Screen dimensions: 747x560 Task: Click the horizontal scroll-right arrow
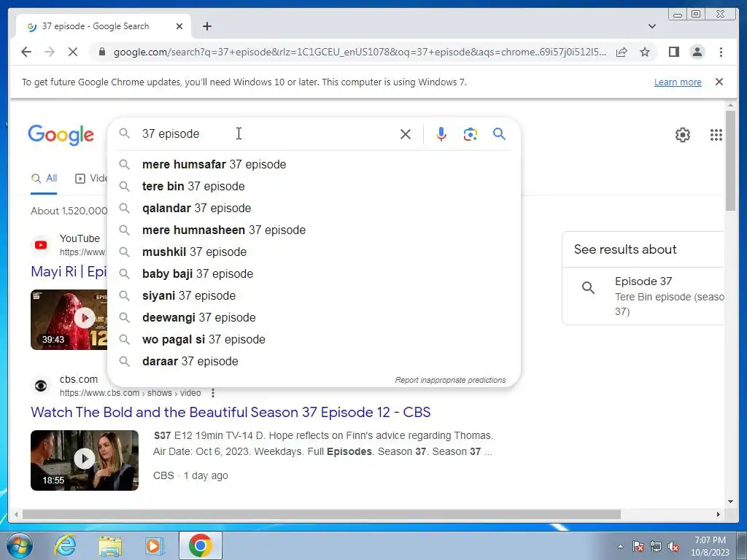pos(719,514)
